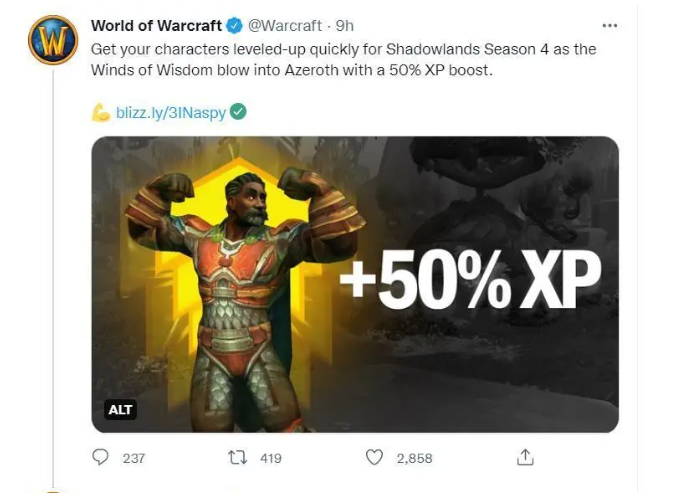Click the reply speech bubble icon
This screenshot has height=493, width=694.
pyautogui.click(x=100, y=457)
